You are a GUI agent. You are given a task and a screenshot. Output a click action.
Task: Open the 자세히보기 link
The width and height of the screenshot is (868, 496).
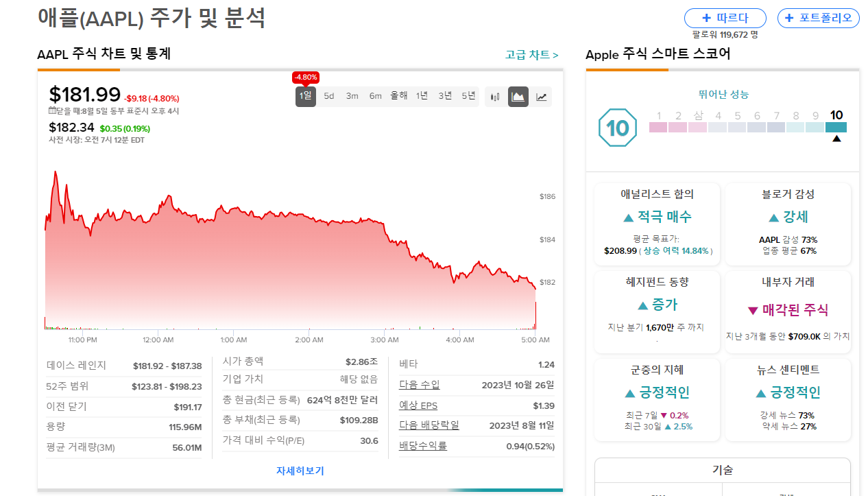(x=300, y=471)
